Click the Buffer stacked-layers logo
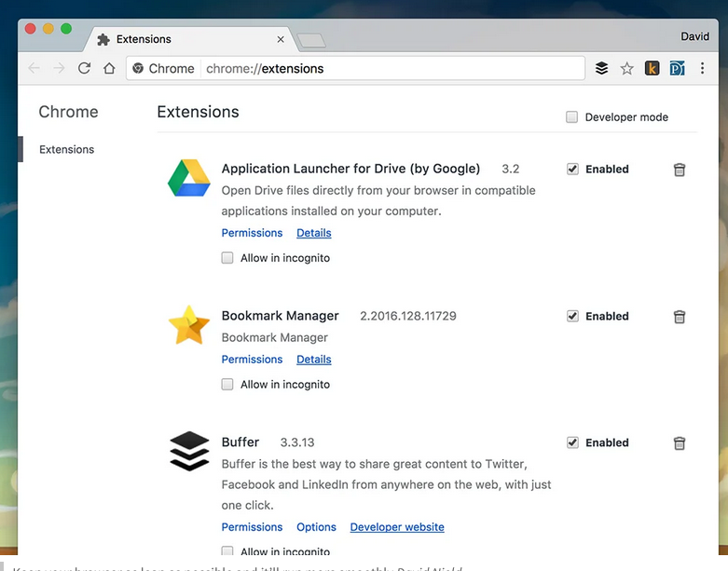Viewport: 728px width, 571px height. 189,451
